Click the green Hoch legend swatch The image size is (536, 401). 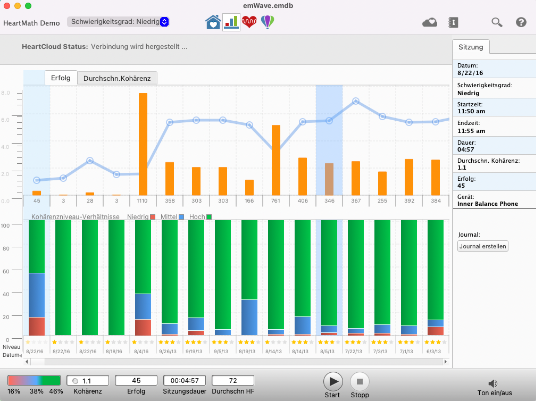(209, 217)
